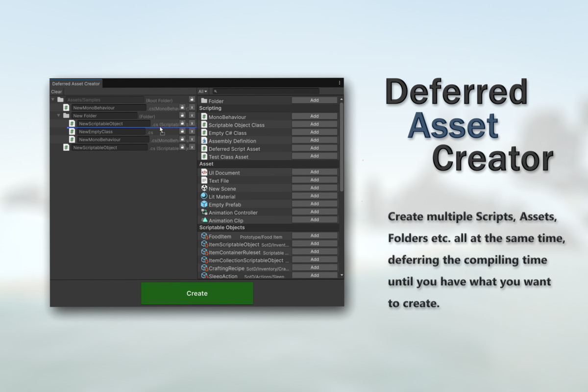
Task: Collapse the Assets/Samples root folder
Action: point(54,99)
